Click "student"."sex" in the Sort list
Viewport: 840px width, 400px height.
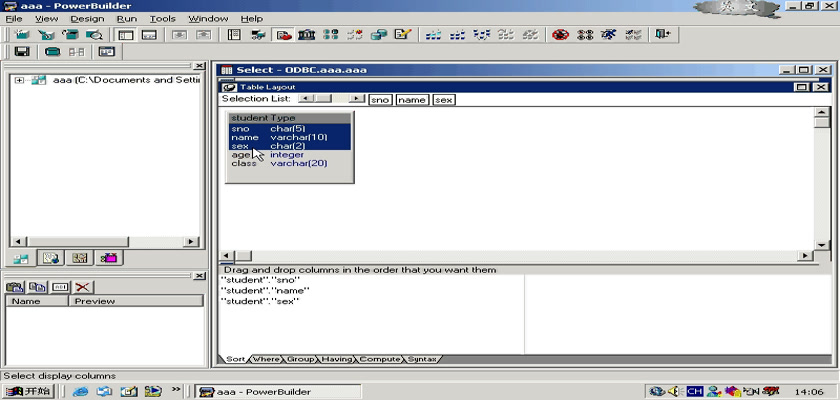tap(260, 301)
